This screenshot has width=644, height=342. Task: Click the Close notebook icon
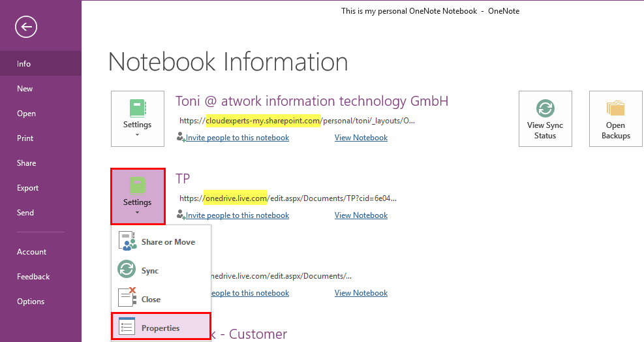pos(127,298)
